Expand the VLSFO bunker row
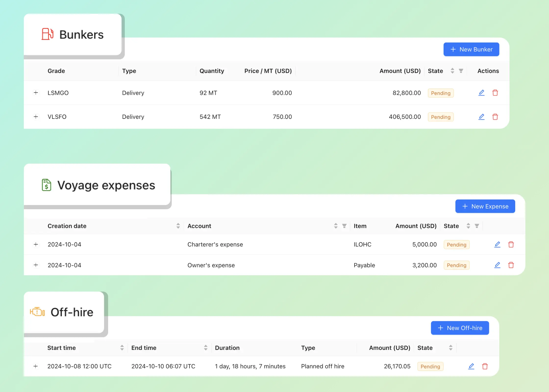 (36, 117)
